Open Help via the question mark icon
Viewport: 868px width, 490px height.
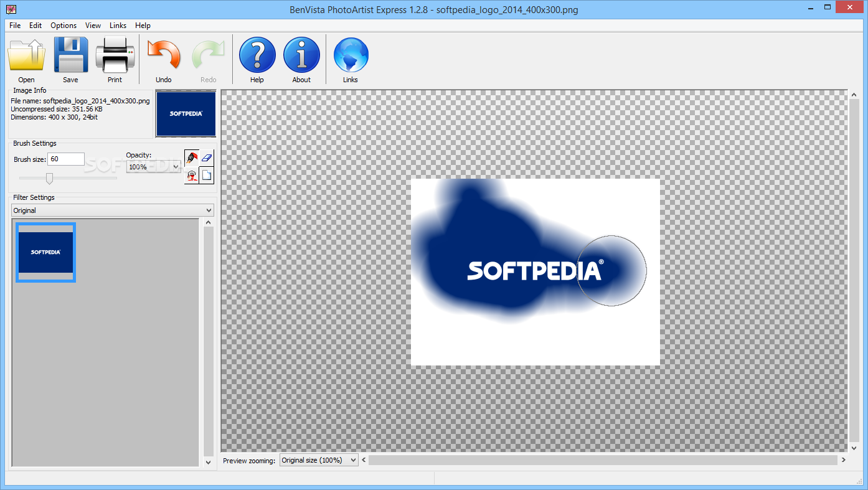257,55
